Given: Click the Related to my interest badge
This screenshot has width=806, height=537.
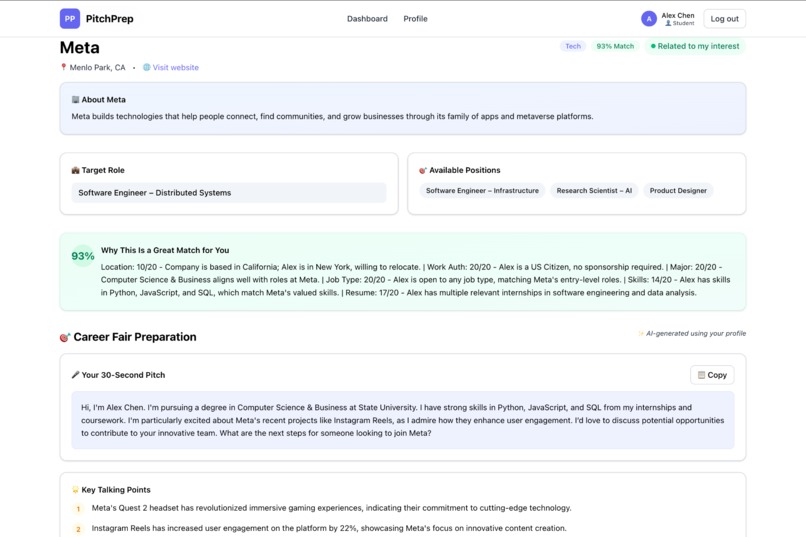Looking at the screenshot, I should 694,46.
